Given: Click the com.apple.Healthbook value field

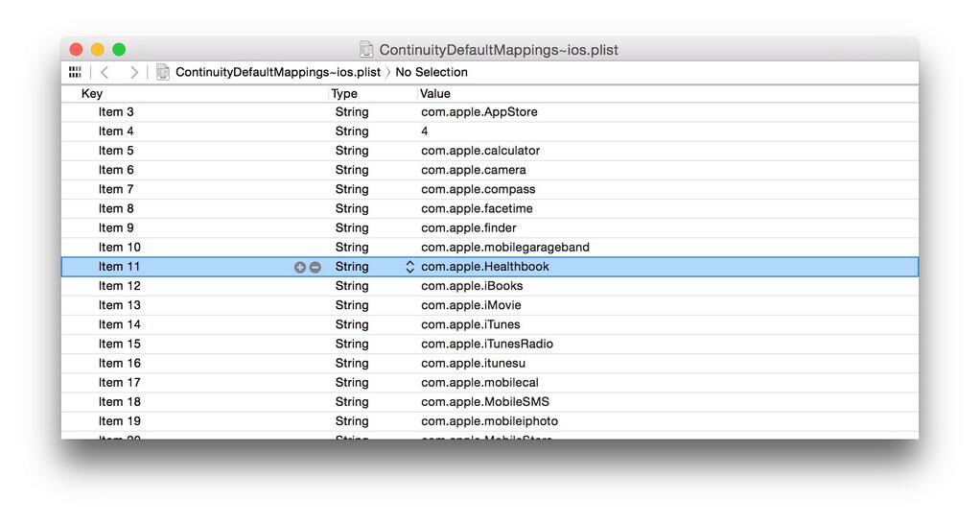Looking at the screenshot, I should point(485,267).
